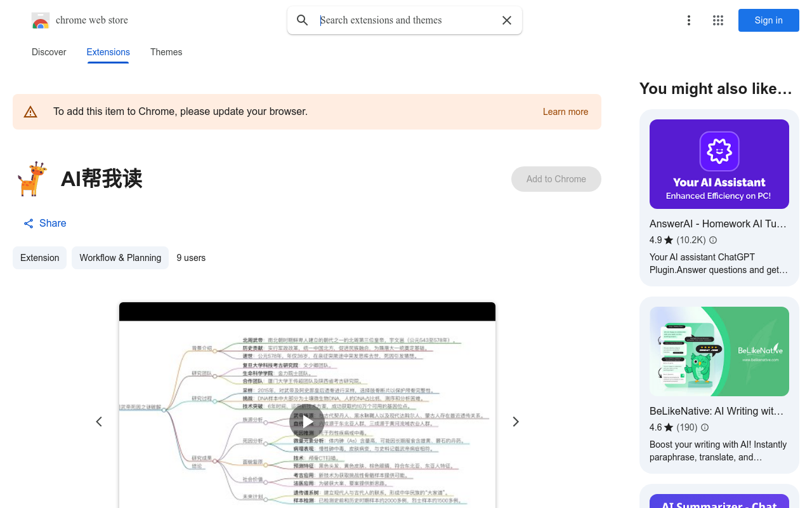Click the 'You might also like…' heading

click(716, 89)
